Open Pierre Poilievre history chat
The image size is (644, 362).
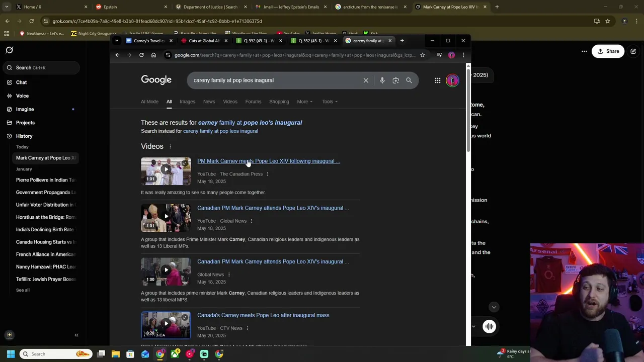point(45,180)
